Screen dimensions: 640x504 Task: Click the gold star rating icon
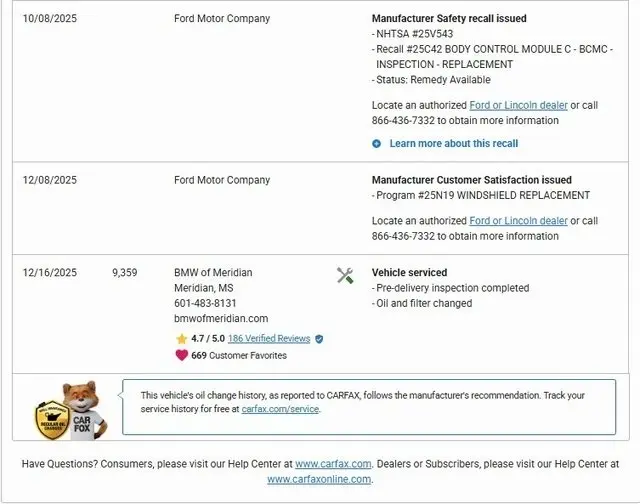tap(181, 339)
